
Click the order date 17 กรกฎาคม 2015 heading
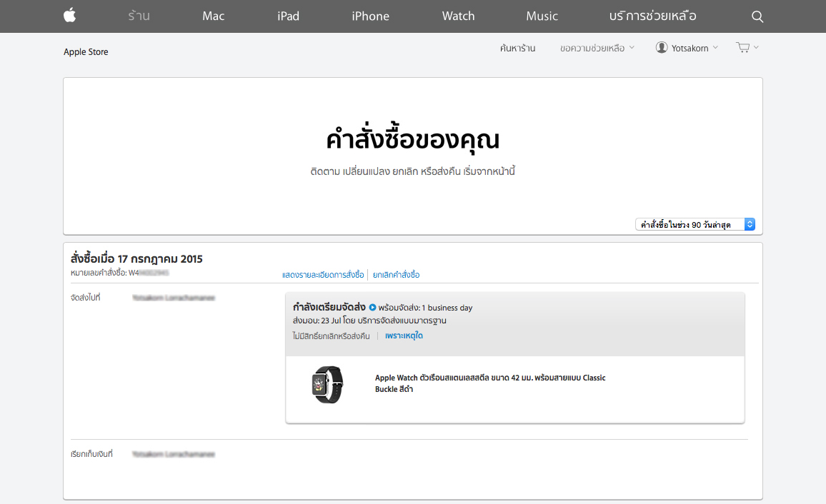click(136, 258)
